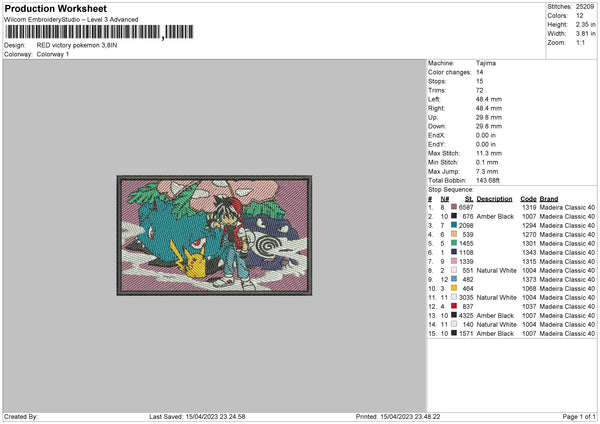Click thread code '1294' in row 3
The height and width of the screenshot is (424, 600).
tap(529, 225)
